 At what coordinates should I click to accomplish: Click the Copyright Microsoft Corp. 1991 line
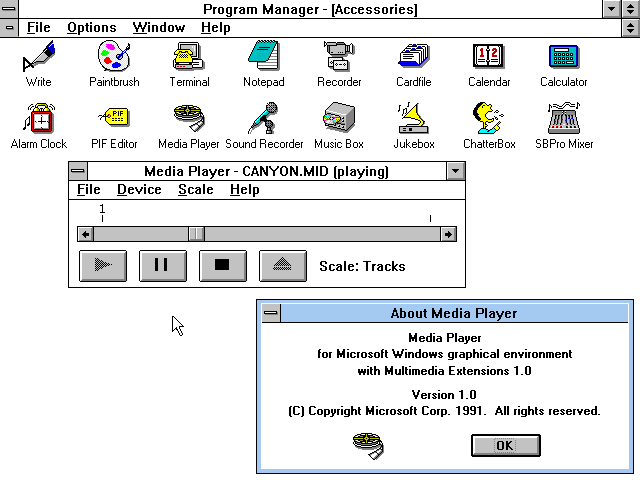click(x=444, y=411)
